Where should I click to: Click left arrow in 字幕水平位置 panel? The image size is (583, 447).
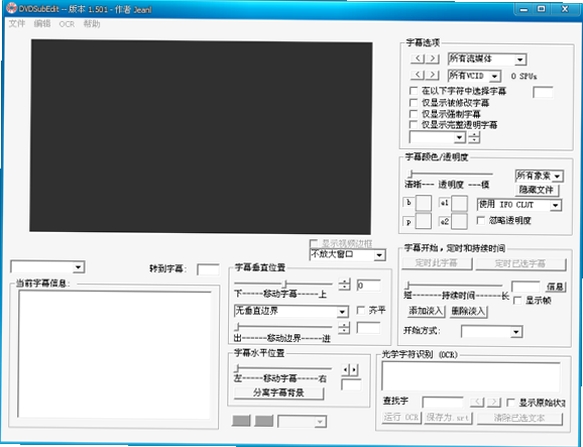click(346, 370)
